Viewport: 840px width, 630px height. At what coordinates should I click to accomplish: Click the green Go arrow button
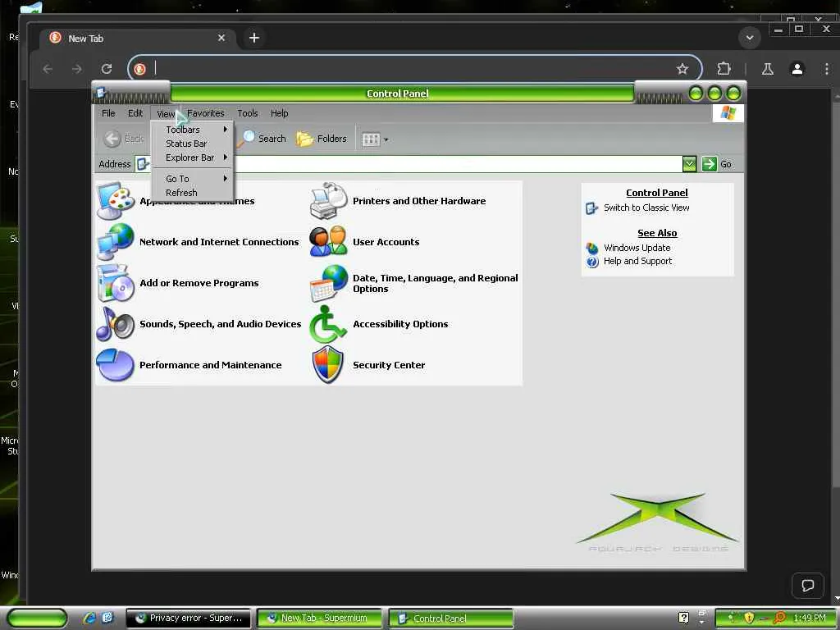pyautogui.click(x=709, y=164)
